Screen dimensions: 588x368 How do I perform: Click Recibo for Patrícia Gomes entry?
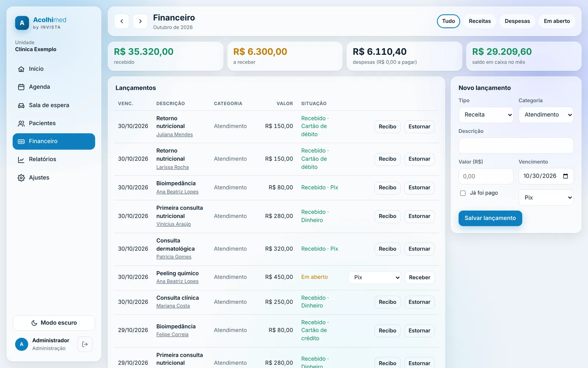(x=387, y=249)
